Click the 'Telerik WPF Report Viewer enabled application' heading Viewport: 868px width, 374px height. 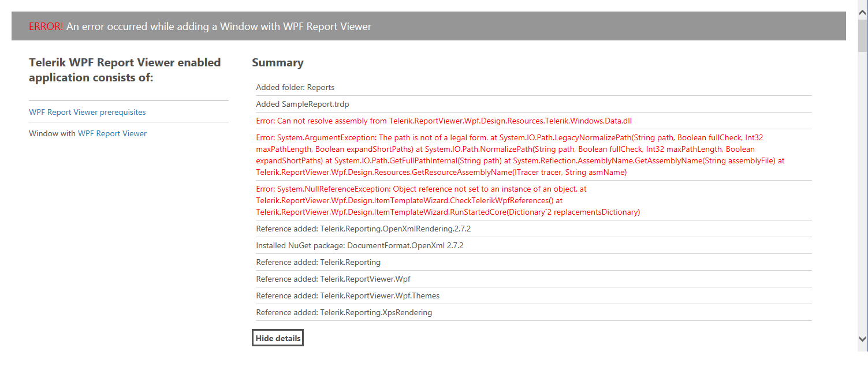point(125,69)
